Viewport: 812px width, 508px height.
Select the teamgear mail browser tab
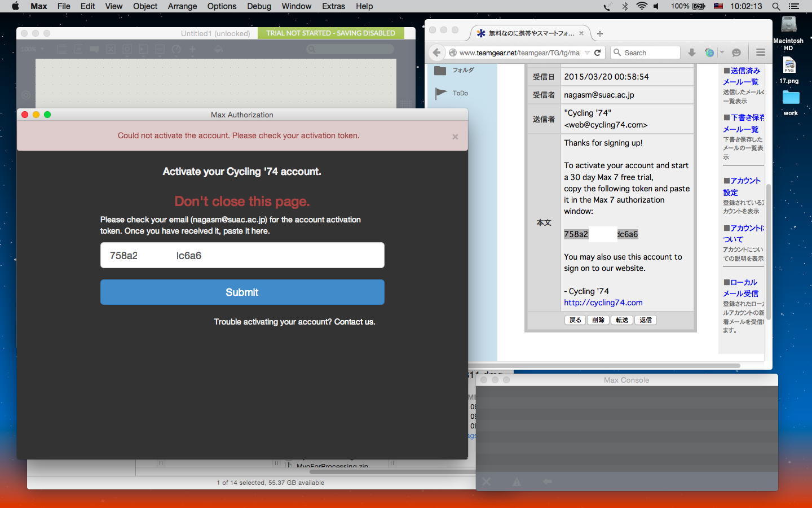[x=530, y=33]
